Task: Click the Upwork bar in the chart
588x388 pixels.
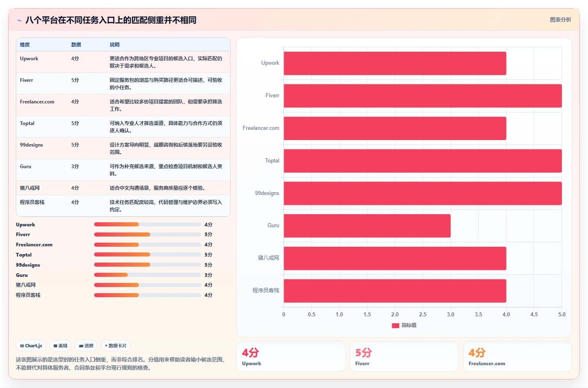Action: tap(395, 63)
